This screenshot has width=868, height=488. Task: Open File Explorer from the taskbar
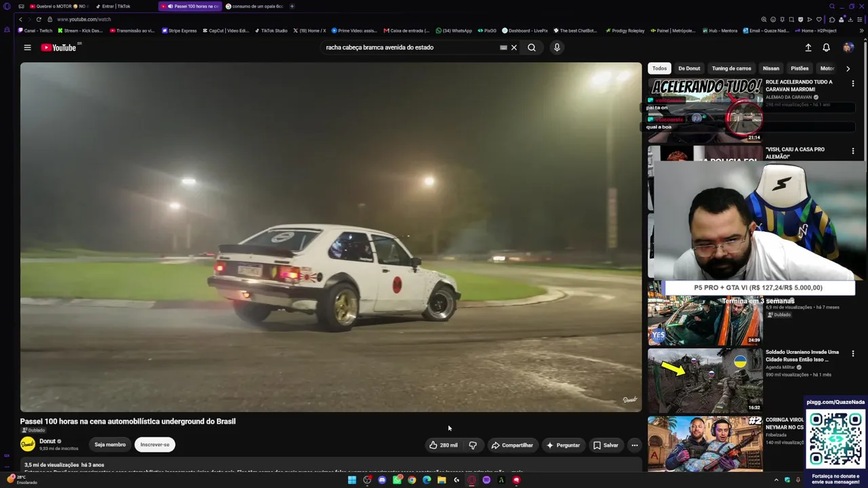coord(441,480)
